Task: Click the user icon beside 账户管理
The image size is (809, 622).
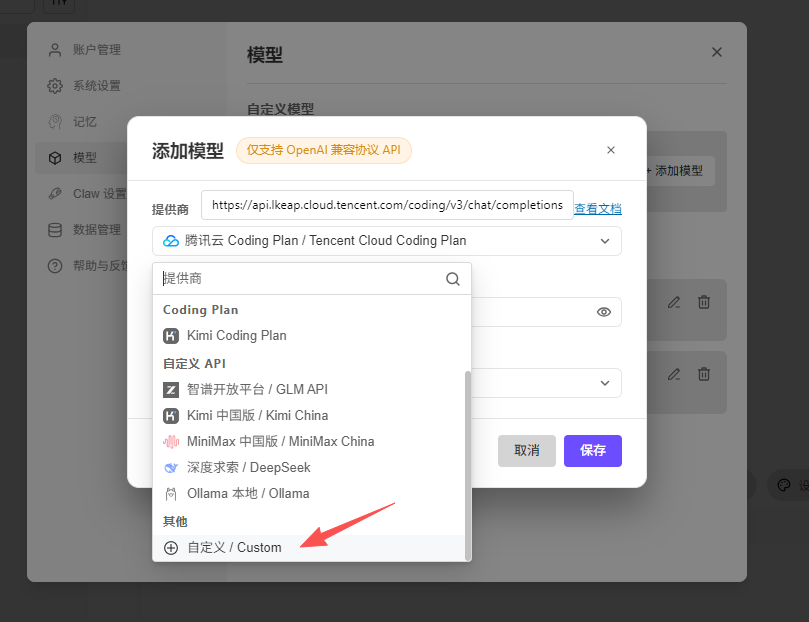Action: (55, 50)
